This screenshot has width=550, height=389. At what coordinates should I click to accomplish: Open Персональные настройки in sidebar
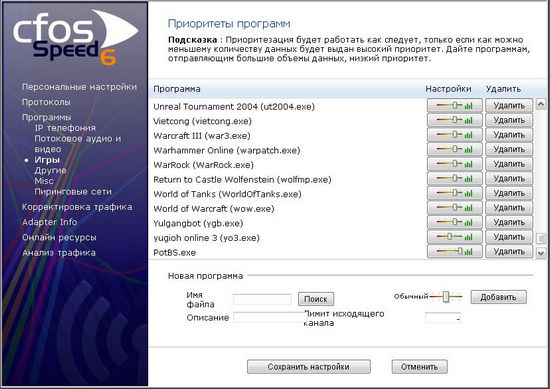point(79,87)
